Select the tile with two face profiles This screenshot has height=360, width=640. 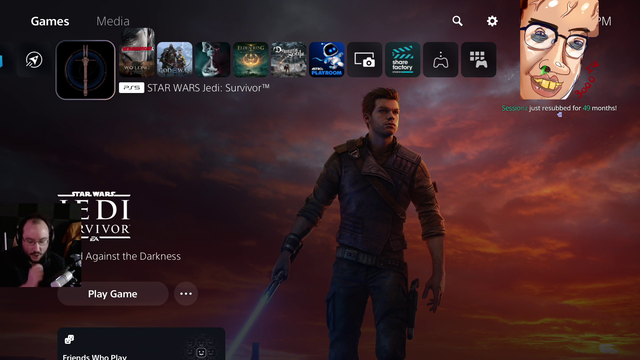coord(213,60)
